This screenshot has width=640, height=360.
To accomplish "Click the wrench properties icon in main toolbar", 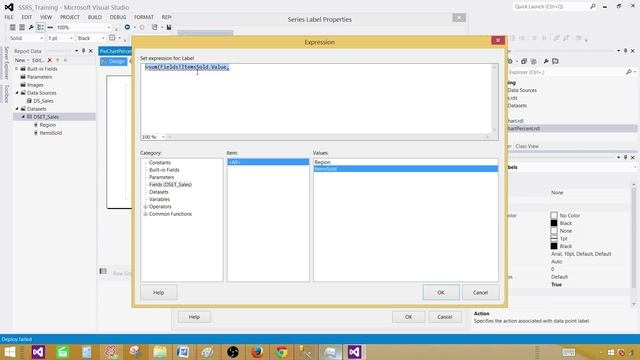I will [x=31, y=27].
